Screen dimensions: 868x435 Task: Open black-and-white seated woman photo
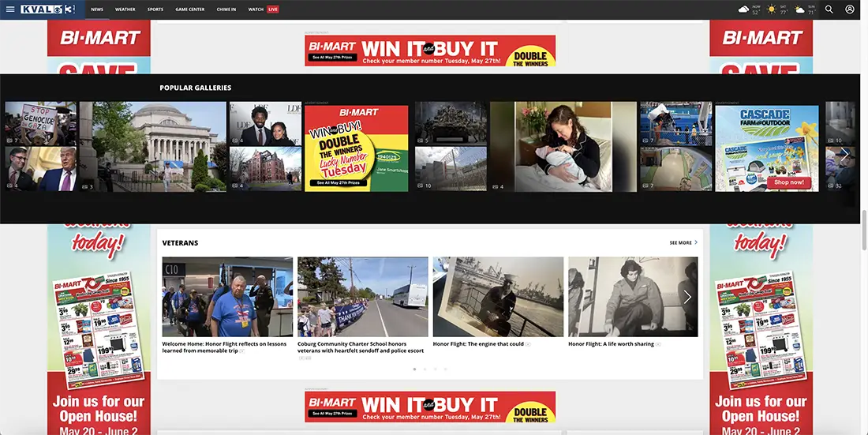coord(634,297)
